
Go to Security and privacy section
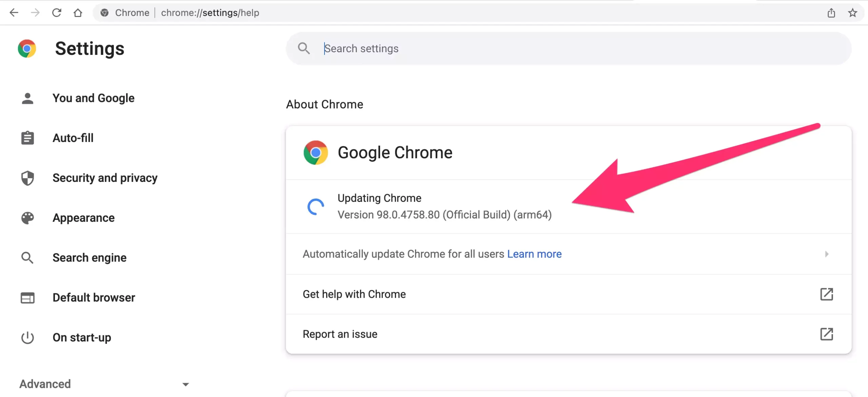(105, 178)
